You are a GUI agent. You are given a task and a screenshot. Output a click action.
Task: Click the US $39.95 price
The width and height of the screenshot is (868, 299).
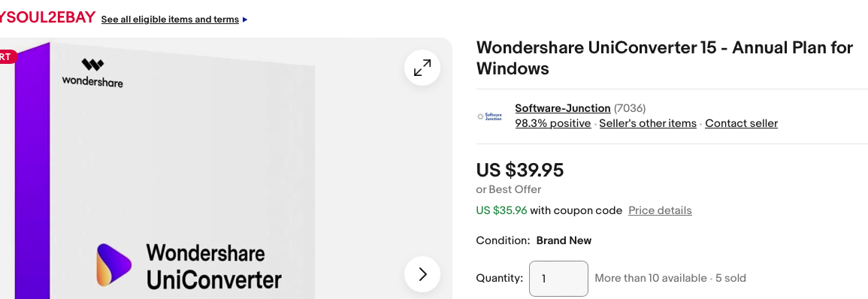(x=520, y=170)
